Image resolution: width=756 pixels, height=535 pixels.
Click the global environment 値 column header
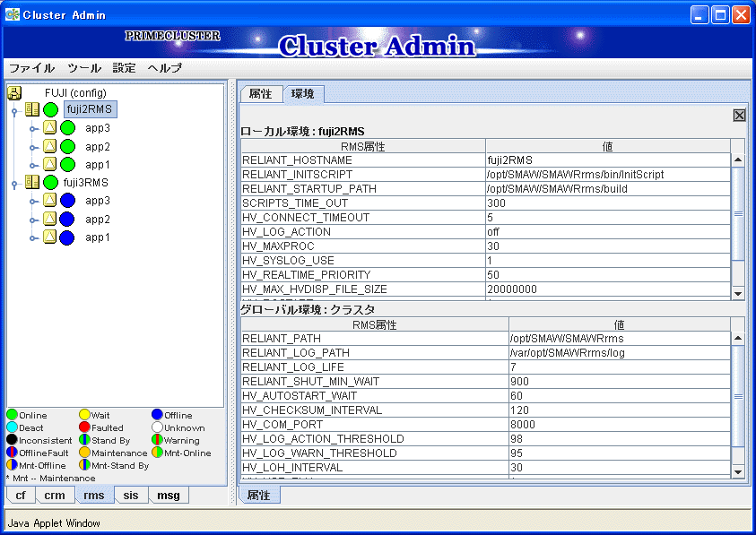click(620, 324)
